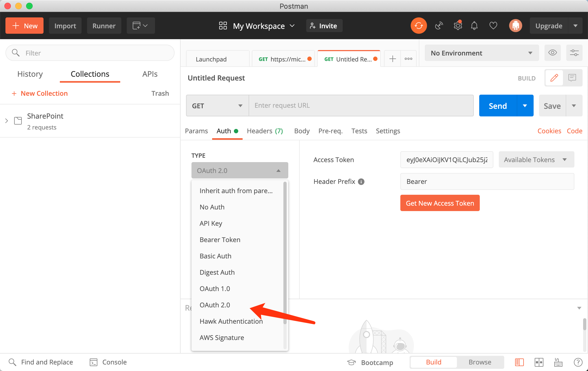
Task: Open the GET method dropdown
Action: point(217,106)
